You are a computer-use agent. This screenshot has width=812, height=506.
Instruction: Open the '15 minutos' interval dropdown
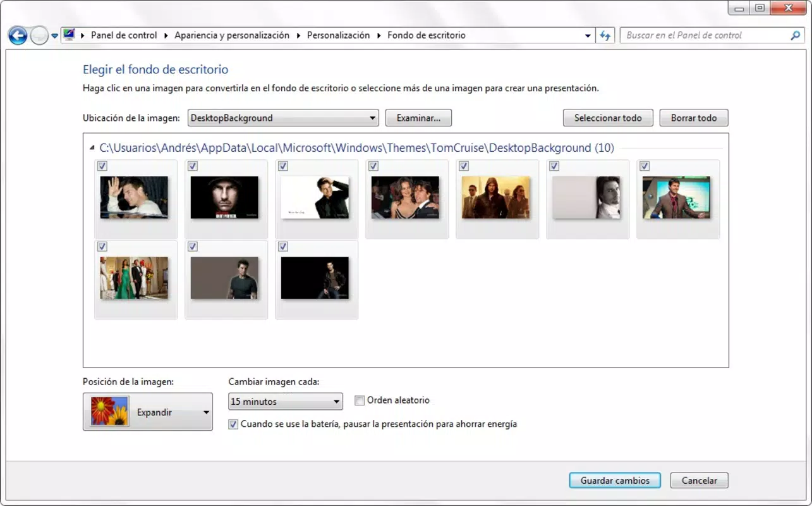click(x=286, y=401)
